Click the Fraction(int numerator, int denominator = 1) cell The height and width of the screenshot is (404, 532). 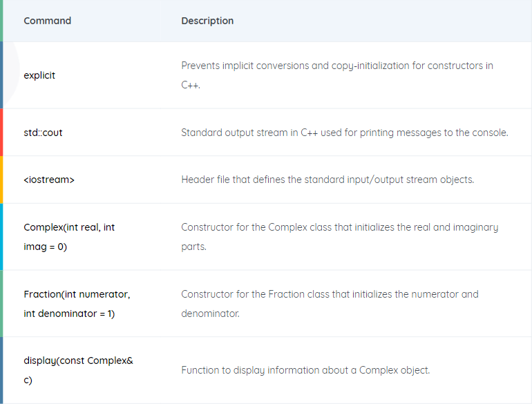point(77,304)
